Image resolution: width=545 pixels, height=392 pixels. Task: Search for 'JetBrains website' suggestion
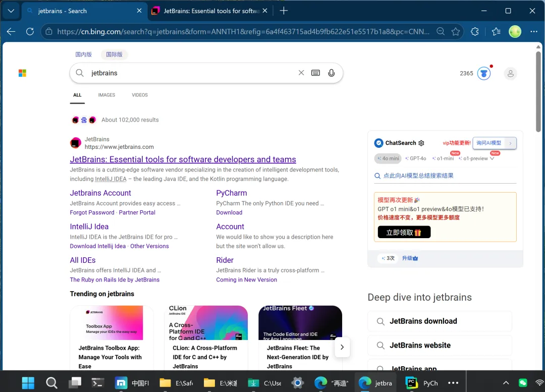[440, 346]
